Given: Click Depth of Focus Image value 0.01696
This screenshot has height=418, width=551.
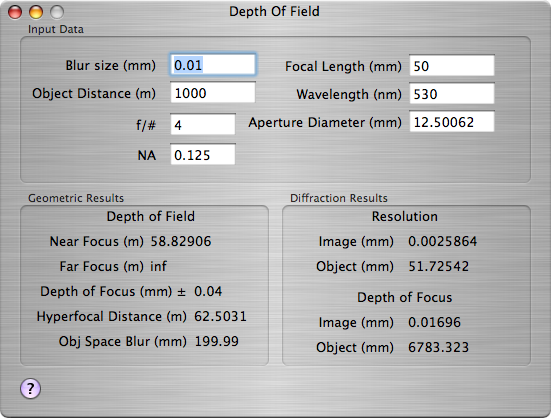Looking at the screenshot, I should coord(434,322).
